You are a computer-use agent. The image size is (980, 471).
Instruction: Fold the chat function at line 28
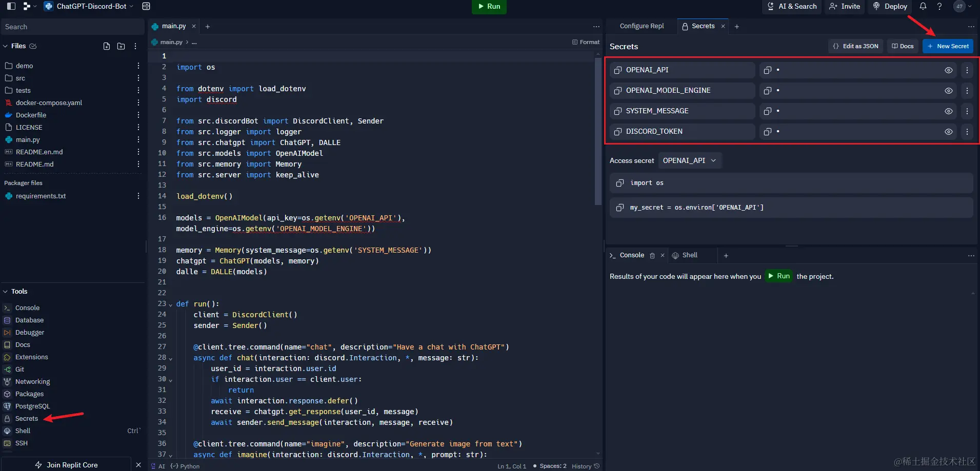pos(171,358)
